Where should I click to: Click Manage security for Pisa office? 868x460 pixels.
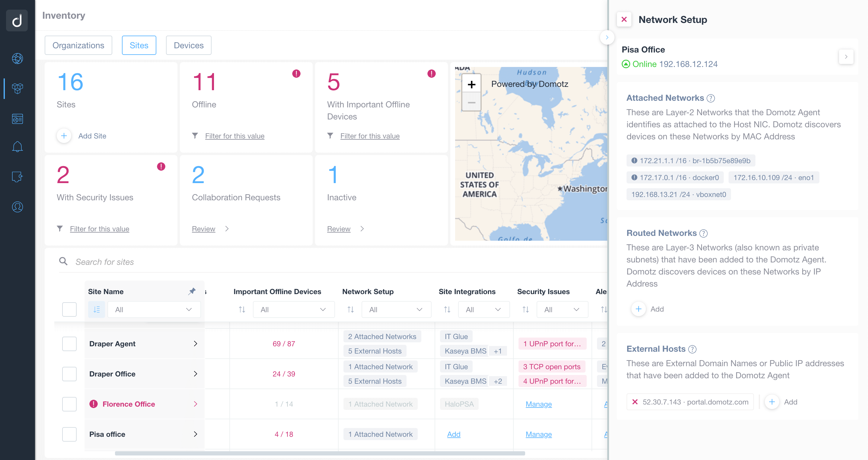tap(538, 434)
